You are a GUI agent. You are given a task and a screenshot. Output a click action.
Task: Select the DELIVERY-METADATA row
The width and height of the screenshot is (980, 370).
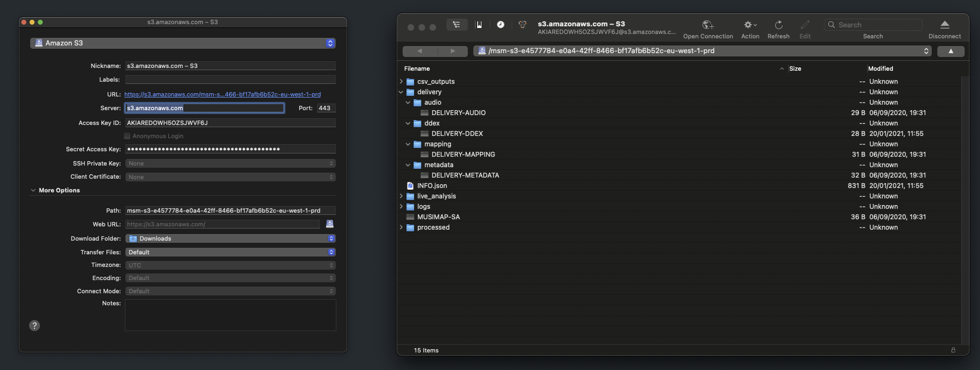click(679, 175)
